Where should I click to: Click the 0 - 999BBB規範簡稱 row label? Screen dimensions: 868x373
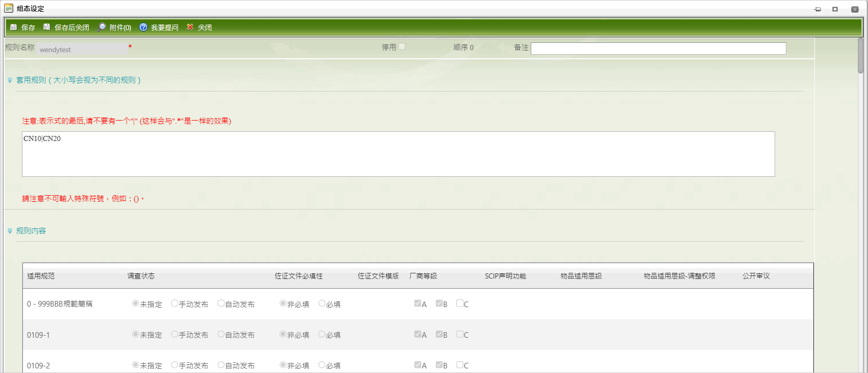(60, 304)
